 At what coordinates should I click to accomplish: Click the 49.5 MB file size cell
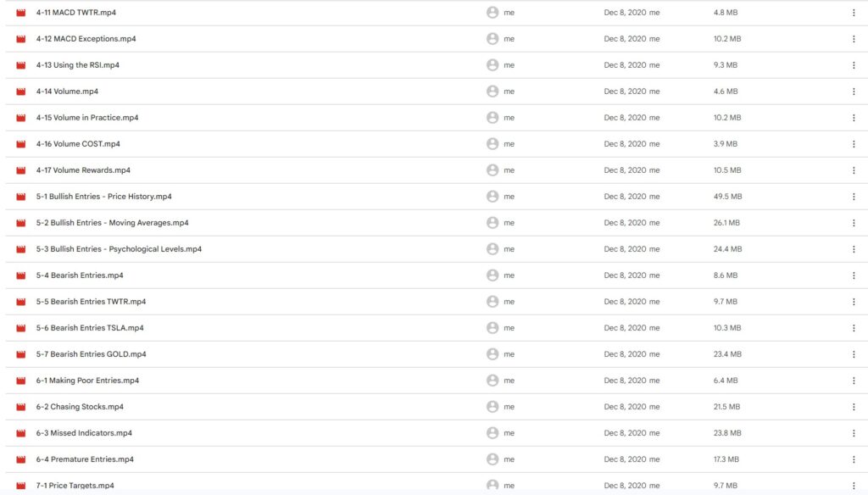(x=727, y=197)
